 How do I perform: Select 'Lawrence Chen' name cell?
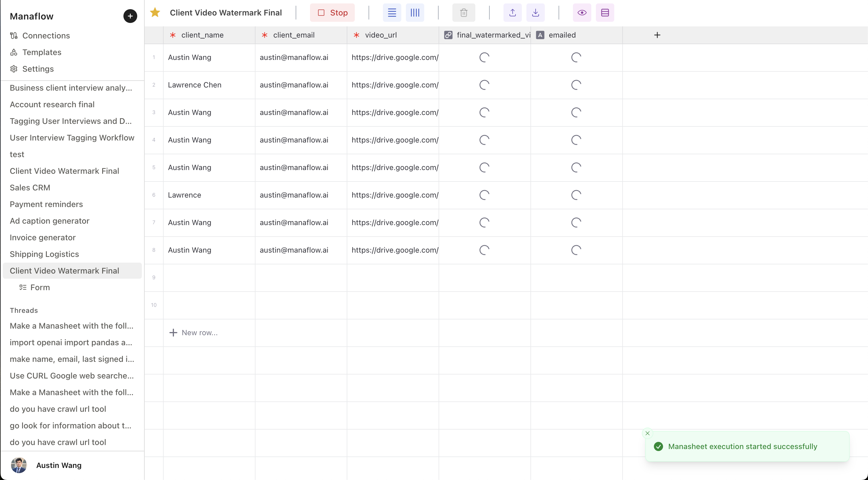coord(209,85)
